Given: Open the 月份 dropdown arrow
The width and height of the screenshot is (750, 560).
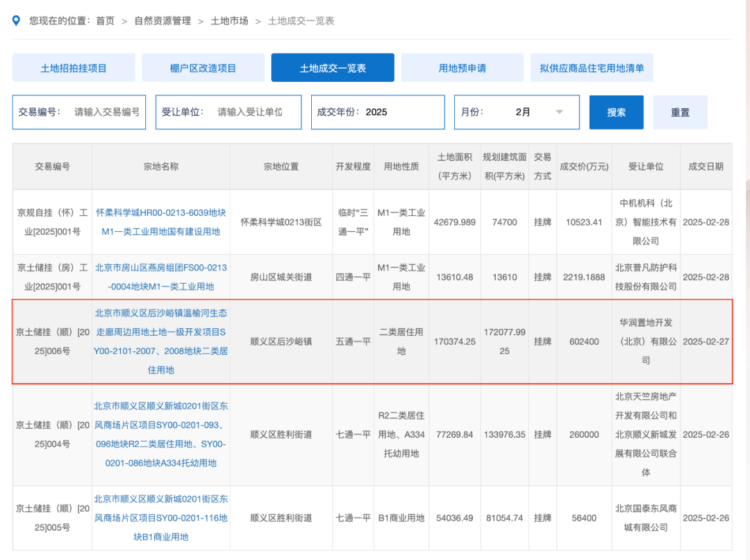Looking at the screenshot, I should click(x=559, y=112).
